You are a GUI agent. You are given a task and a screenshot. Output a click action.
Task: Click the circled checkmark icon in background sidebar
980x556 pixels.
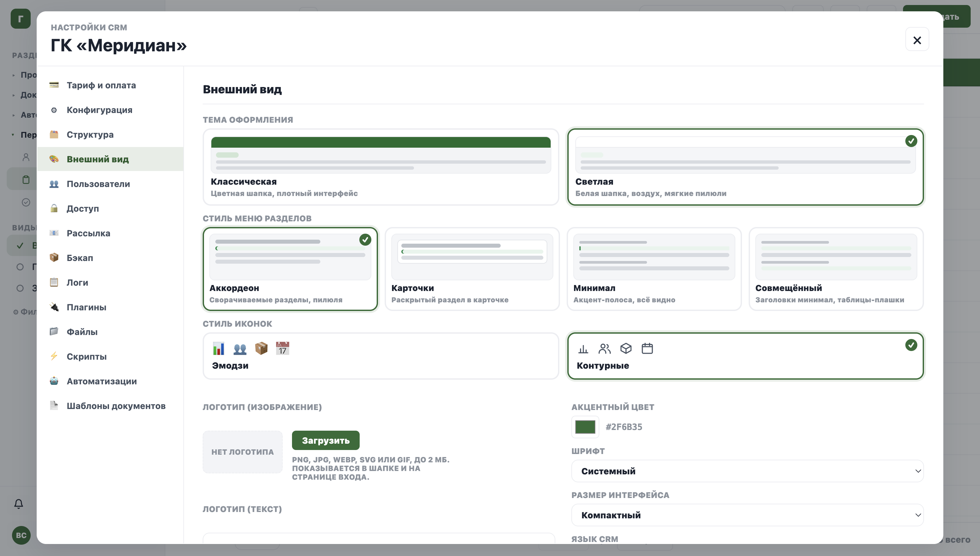pos(26,202)
